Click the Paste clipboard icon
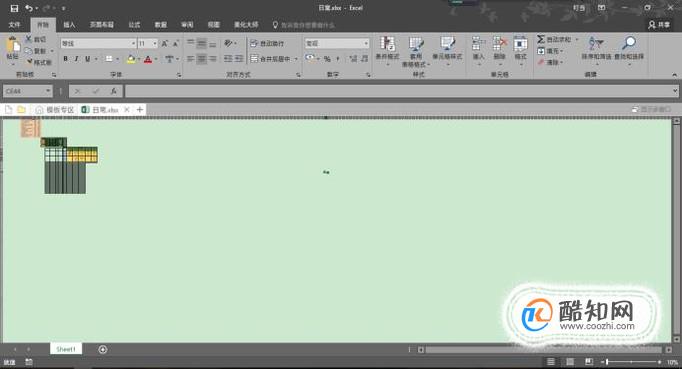The image size is (682, 369). click(13, 45)
